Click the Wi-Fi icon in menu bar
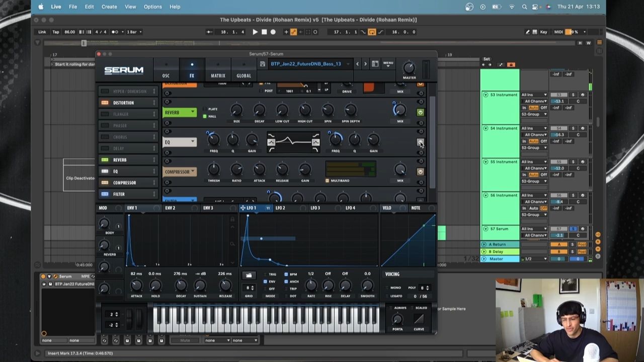Image resolution: width=644 pixels, height=362 pixels. [512, 7]
